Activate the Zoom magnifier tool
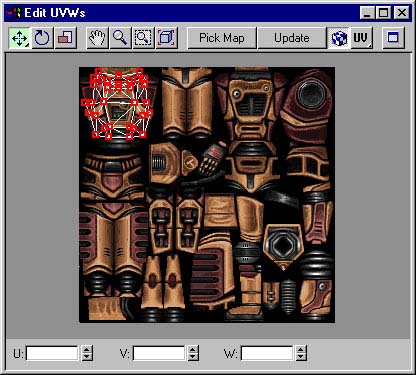Image resolution: width=416 pixels, height=375 pixels. point(120,38)
